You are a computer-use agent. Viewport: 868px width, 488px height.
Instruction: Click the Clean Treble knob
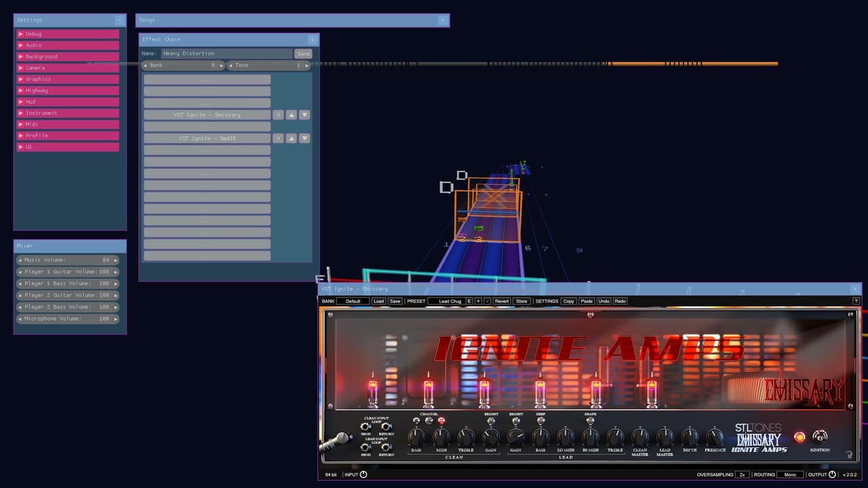466,437
